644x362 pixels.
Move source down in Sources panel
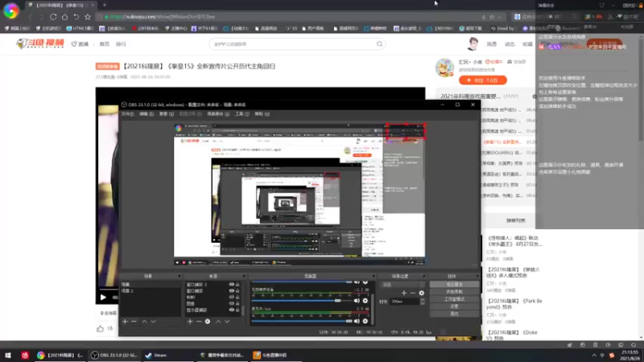pos(227,322)
